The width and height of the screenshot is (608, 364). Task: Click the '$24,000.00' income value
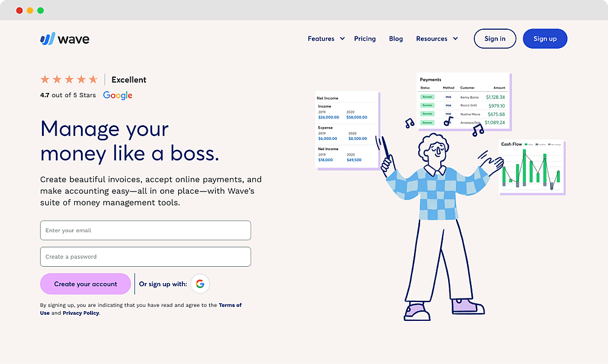[x=328, y=117]
